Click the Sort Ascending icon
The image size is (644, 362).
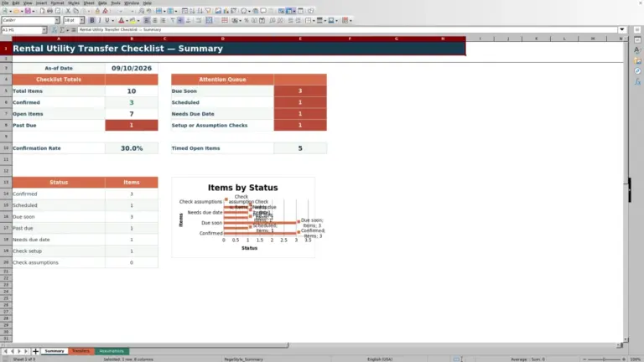click(192, 11)
